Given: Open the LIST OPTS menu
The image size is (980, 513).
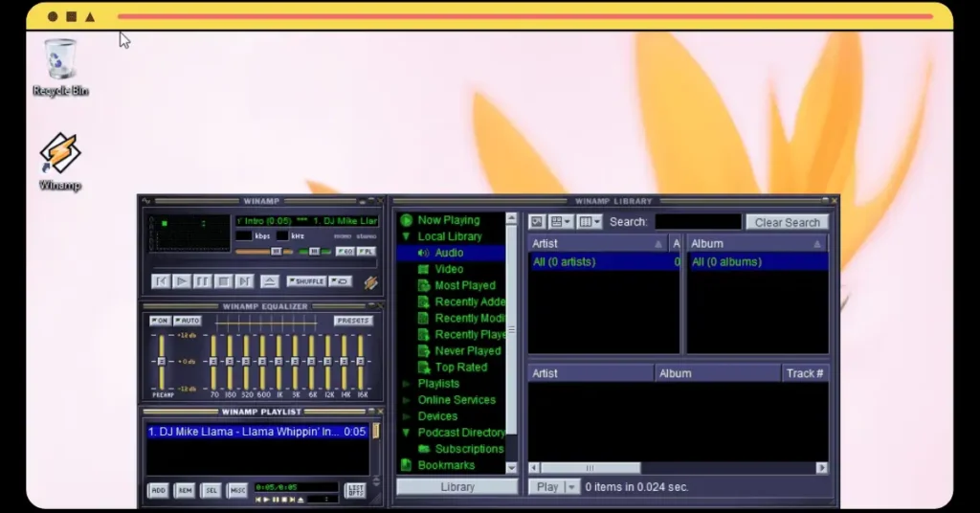Looking at the screenshot, I should pos(355,490).
